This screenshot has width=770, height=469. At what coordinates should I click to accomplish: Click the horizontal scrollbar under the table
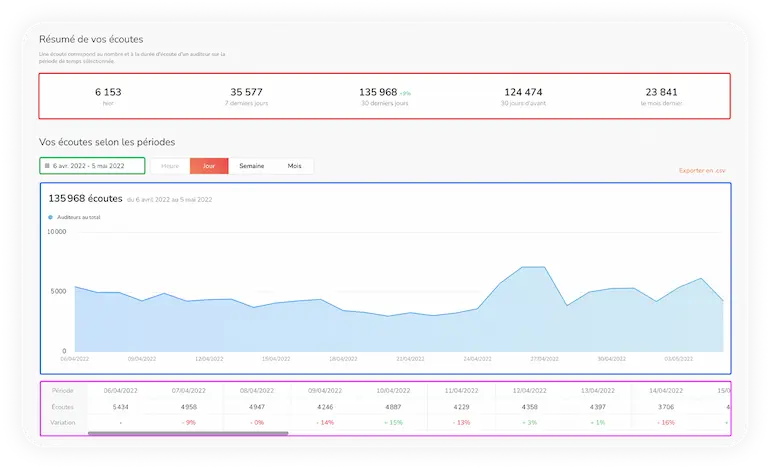point(188,433)
